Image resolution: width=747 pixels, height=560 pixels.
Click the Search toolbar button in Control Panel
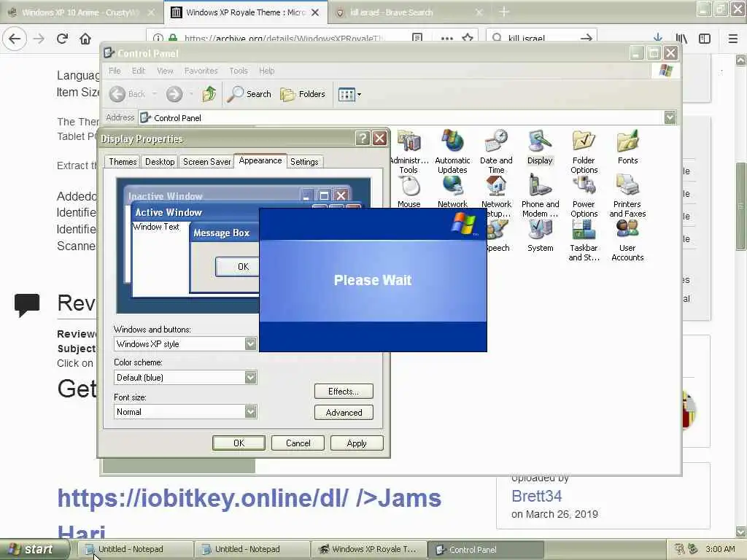tap(249, 94)
